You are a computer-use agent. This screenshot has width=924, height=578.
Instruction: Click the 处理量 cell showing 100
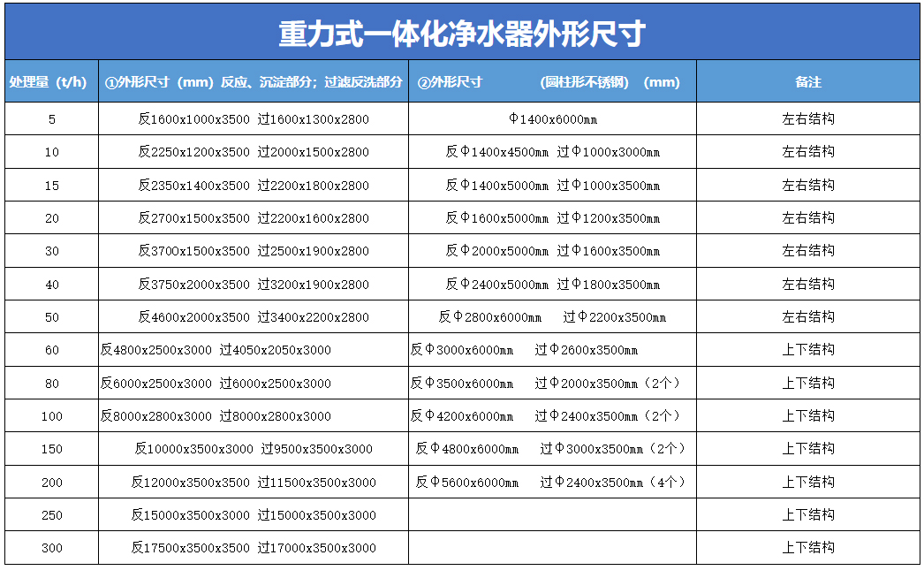[x=50, y=415]
